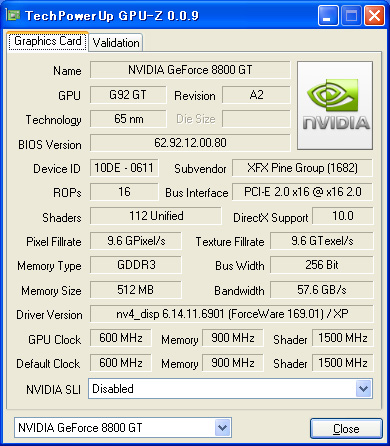Click the GPU Clock 600 MHz field
390x446 pixels.
(121, 338)
